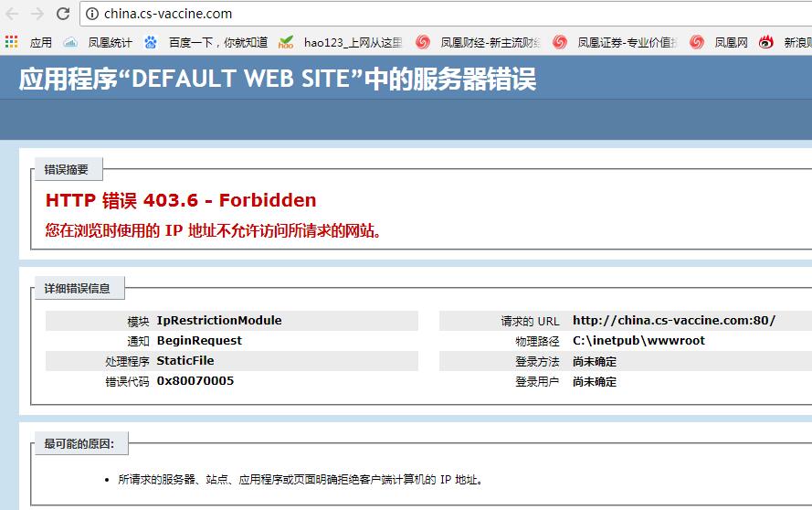Open the 凤凰统计 bookmark
Viewport: 812px width, 510px height.
pyautogui.click(x=110, y=42)
